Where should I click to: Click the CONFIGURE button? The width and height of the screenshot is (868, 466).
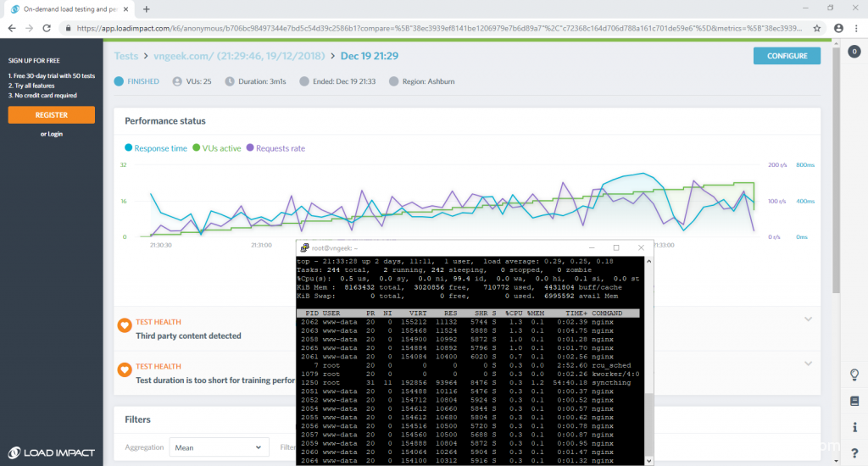coord(787,56)
